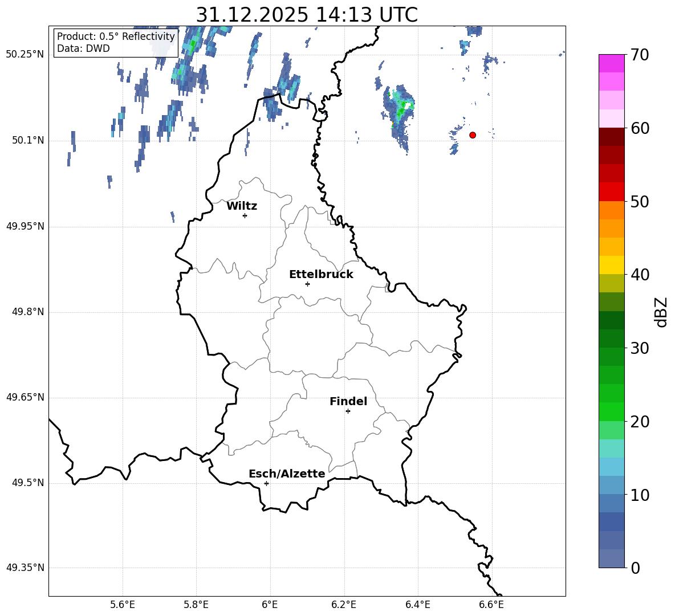Pick the yellow swatch just above 40 dBZ
Viewport: 675px width, 616px height.
click(612, 265)
